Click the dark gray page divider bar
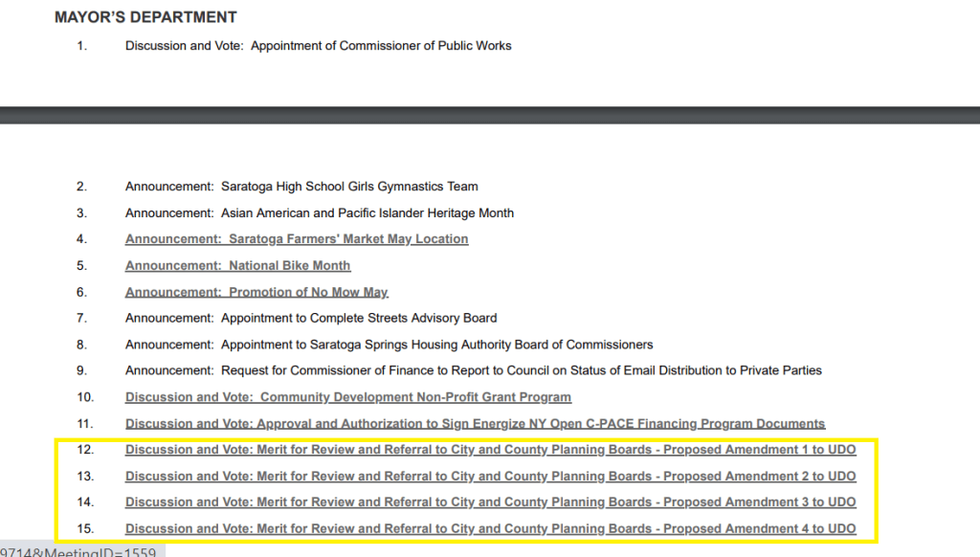 pyautogui.click(x=490, y=115)
